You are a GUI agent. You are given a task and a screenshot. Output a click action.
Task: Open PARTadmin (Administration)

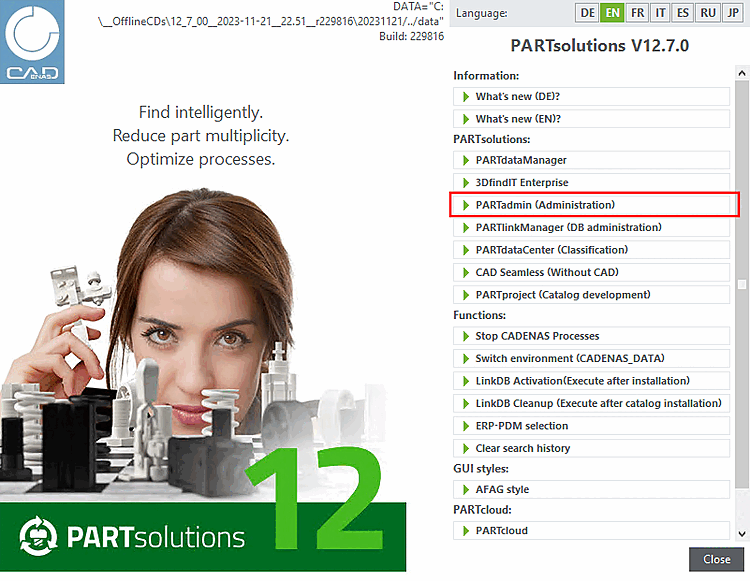[591, 206]
